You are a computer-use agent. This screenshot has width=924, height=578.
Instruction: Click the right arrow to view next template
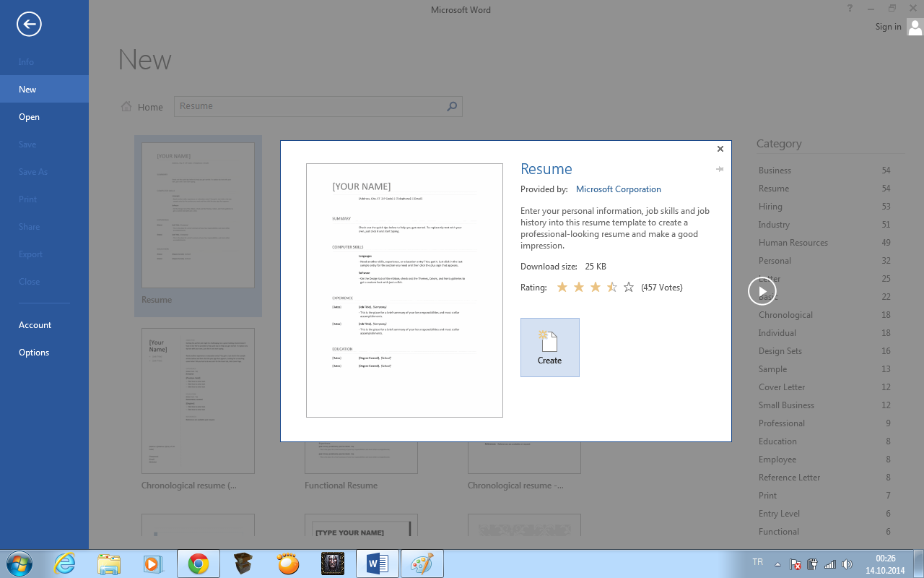762,290
